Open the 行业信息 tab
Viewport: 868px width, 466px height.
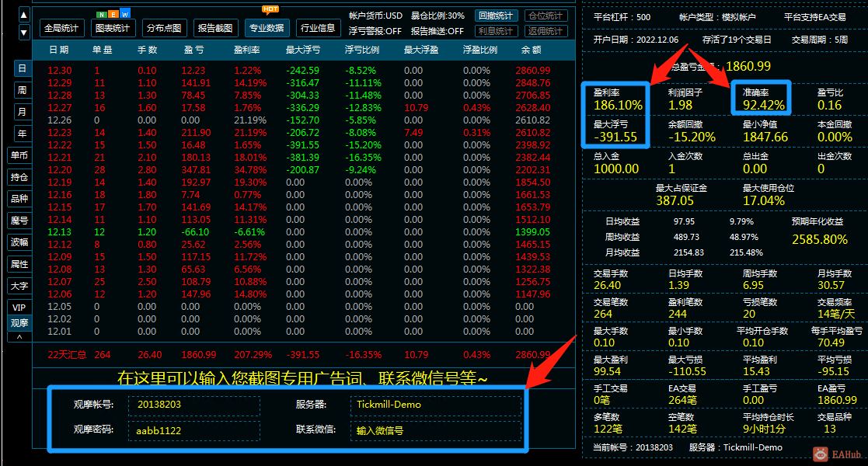(x=318, y=28)
